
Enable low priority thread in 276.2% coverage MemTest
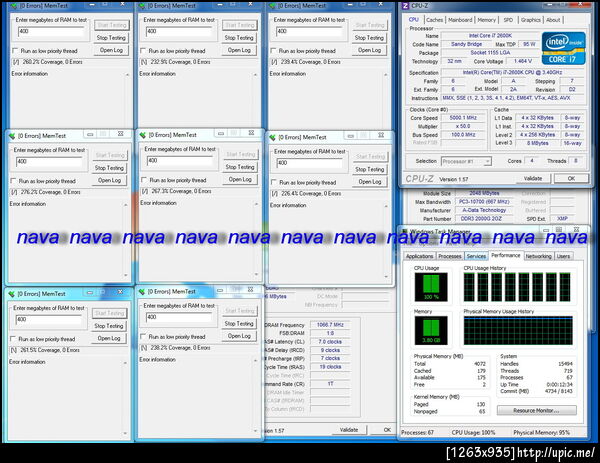click(x=13, y=181)
